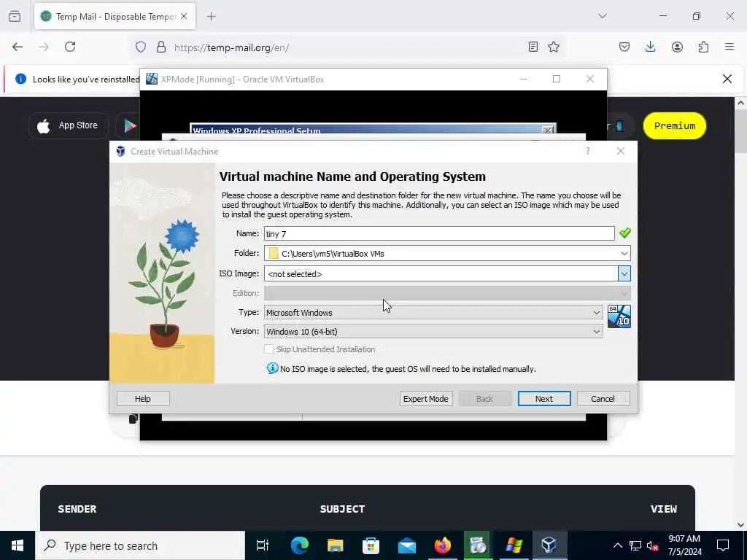
Task: Click the page vertical scrollbar
Action: click(x=740, y=314)
